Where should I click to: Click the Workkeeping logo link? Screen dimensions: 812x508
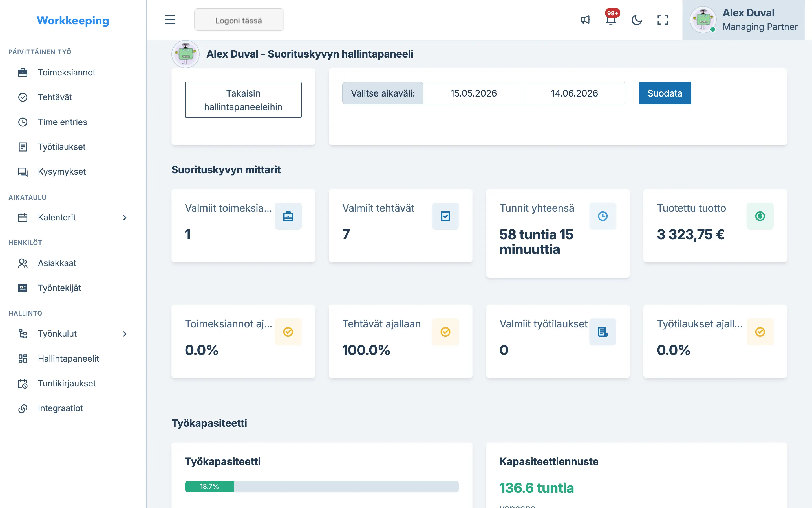coord(73,21)
